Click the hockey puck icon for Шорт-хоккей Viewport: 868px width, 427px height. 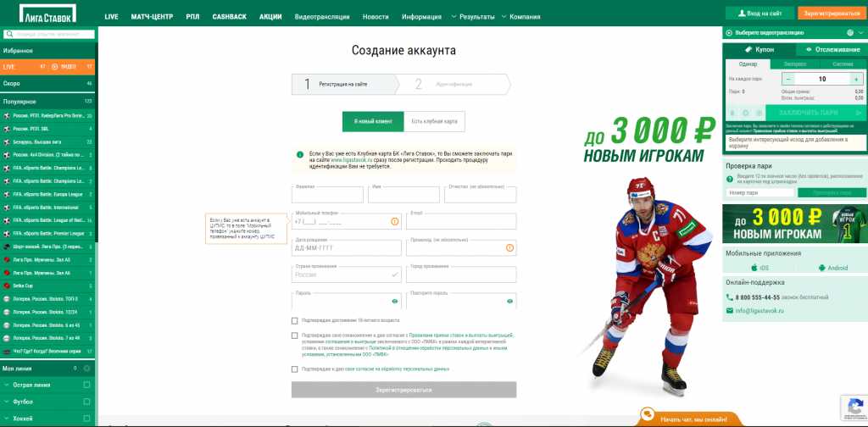click(7, 247)
